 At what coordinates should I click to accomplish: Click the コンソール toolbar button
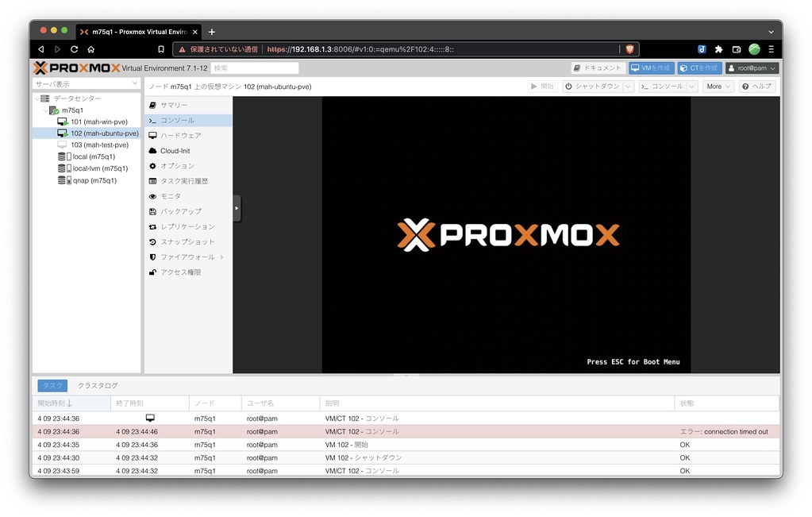662,87
